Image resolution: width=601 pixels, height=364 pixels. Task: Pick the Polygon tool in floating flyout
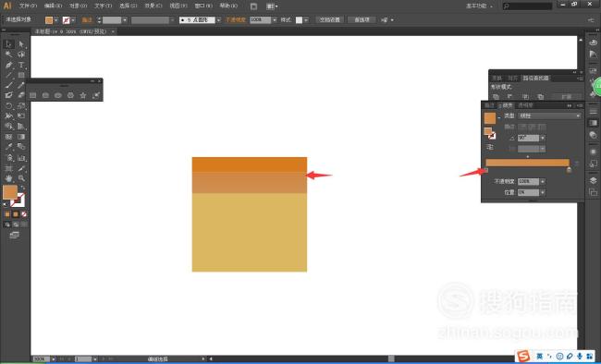click(x=70, y=95)
